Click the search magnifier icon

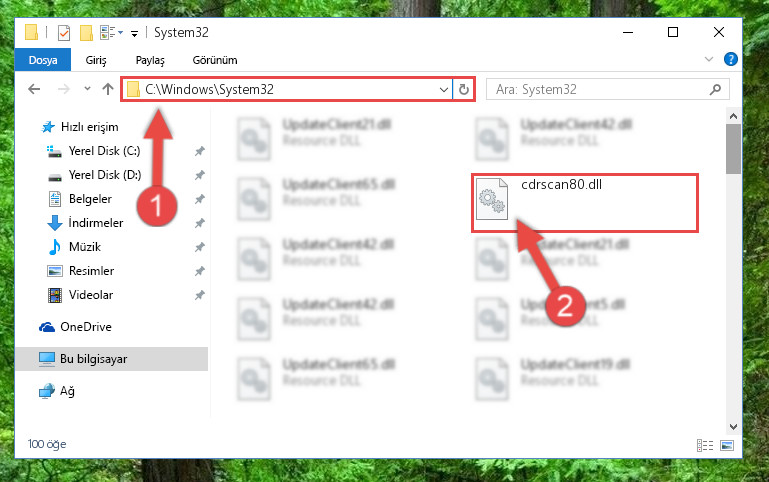tap(715, 89)
